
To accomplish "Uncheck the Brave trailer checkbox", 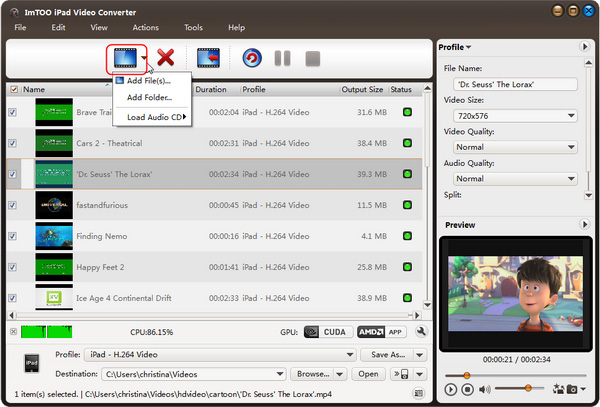I will [x=13, y=112].
